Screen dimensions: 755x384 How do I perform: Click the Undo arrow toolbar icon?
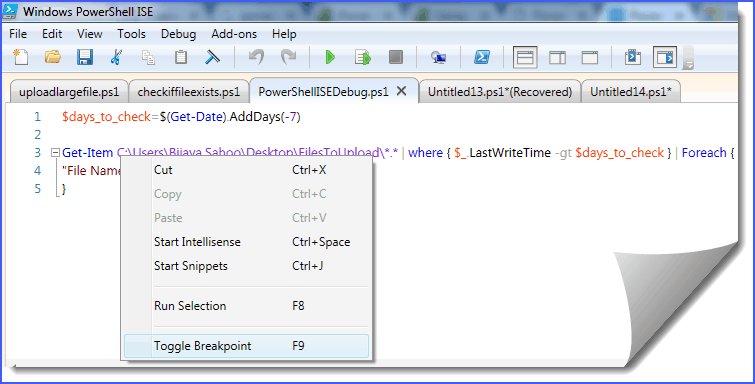(x=256, y=57)
